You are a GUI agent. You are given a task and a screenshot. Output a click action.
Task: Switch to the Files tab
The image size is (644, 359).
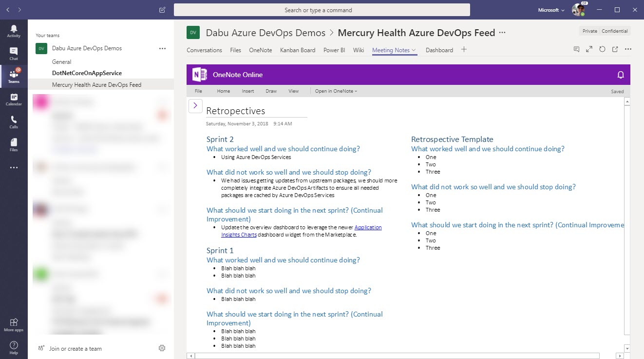(235, 50)
